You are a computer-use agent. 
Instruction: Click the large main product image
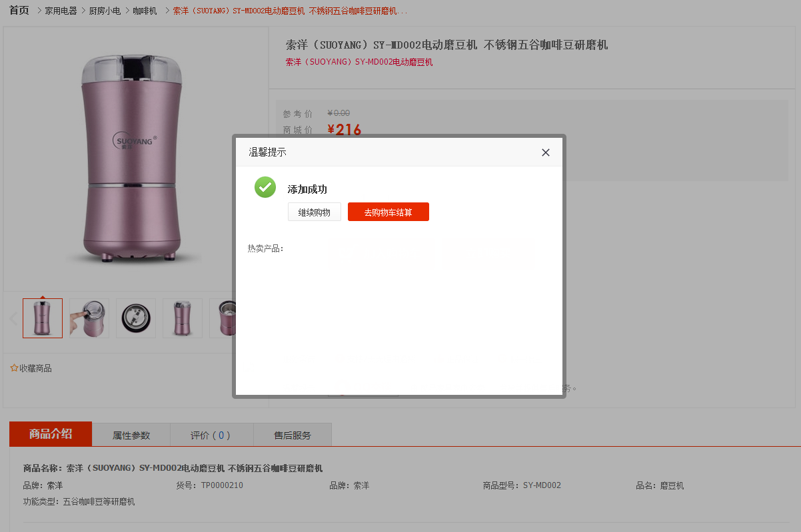pos(132,160)
